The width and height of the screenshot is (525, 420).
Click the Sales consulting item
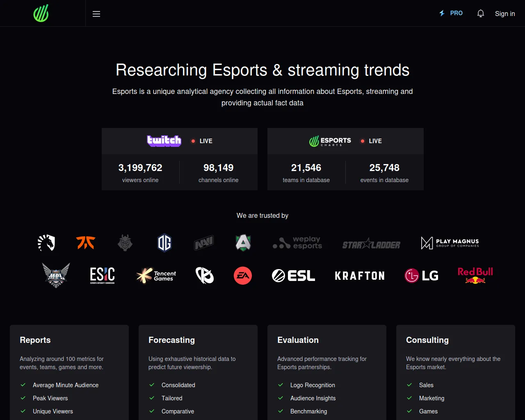[x=426, y=385]
